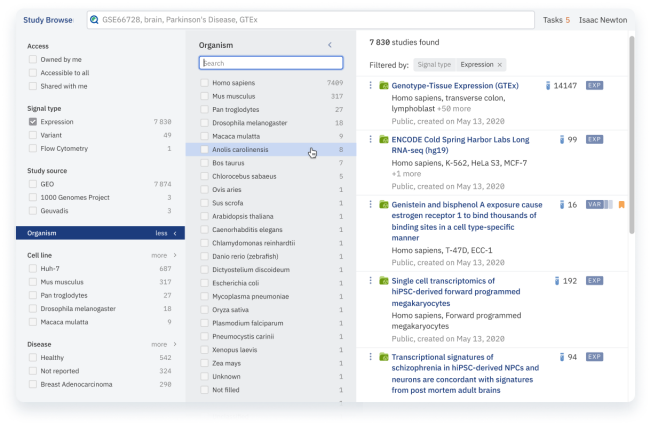Screen dimensions: 650x425
Task: Click the Organism search input field
Action: tap(270, 63)
